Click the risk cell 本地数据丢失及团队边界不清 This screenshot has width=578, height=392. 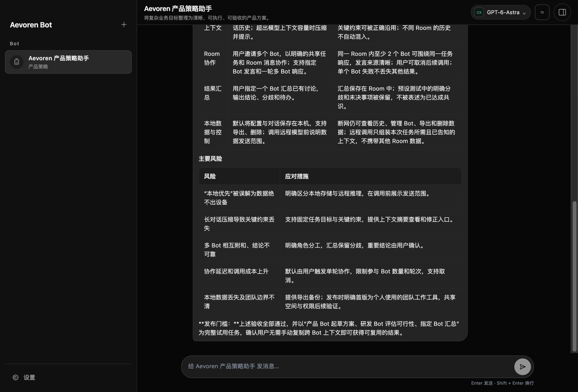click(239, 302)
